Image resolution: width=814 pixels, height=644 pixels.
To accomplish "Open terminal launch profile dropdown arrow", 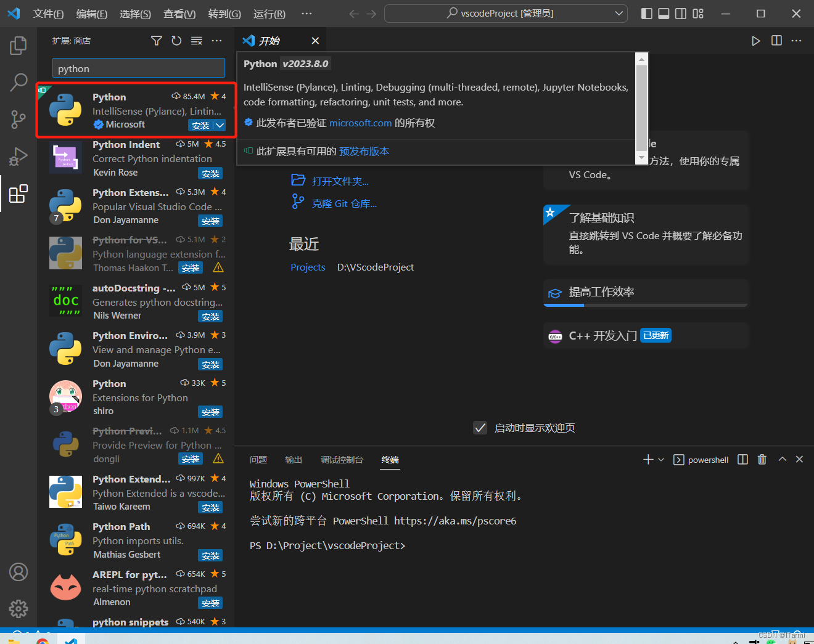I will 662,460.
